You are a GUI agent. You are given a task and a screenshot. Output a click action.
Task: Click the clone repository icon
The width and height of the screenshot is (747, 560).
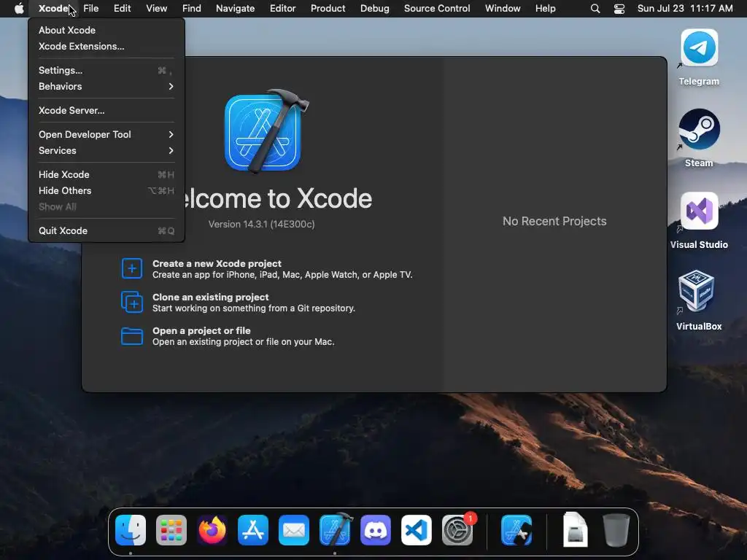click(132, 302)
